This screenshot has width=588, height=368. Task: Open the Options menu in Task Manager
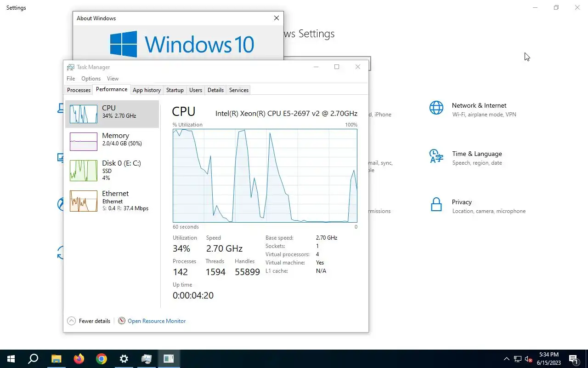pos(91,79)
